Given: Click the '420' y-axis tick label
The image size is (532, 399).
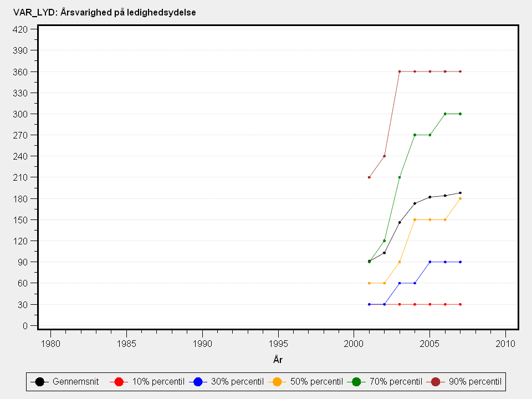Looking at the screenshot, I should [x=21, y=29].
